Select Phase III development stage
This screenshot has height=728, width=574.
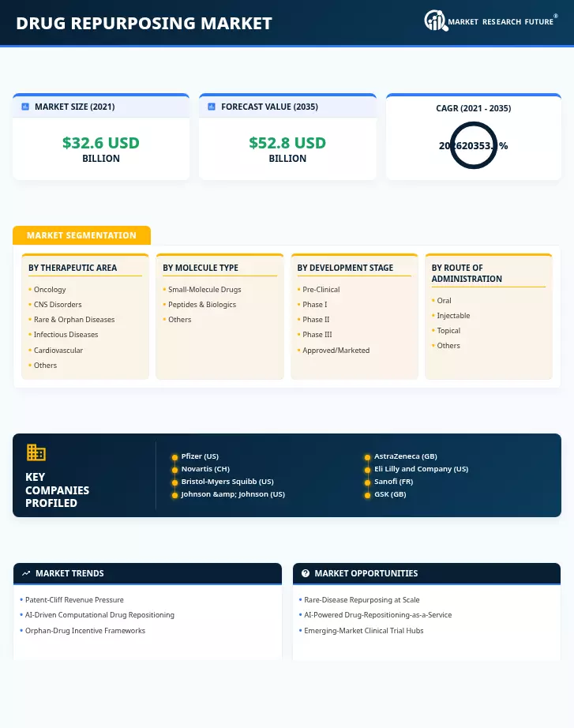click(x=317, y=334)
